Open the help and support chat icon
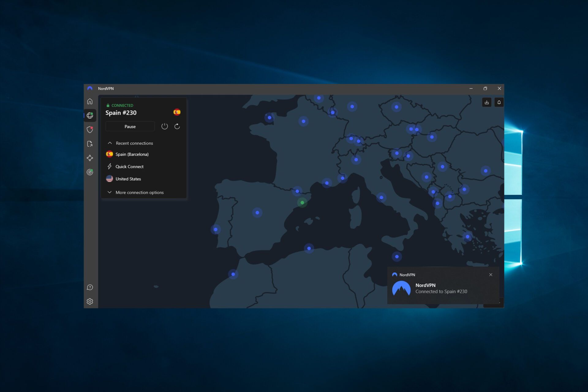Viewport: 588px width, 392px height. (x=90, y=287)
